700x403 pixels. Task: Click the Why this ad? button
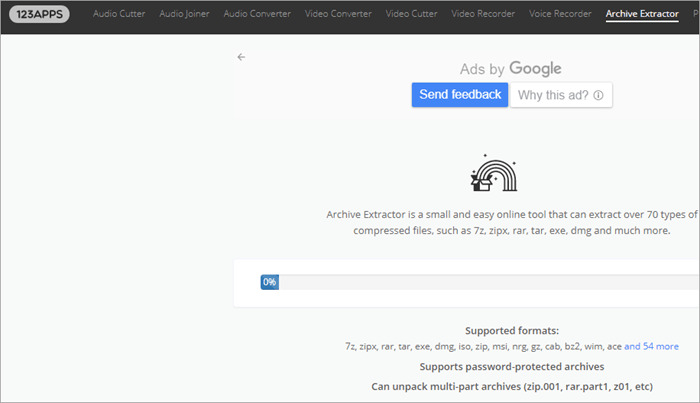tap(560, 95)
